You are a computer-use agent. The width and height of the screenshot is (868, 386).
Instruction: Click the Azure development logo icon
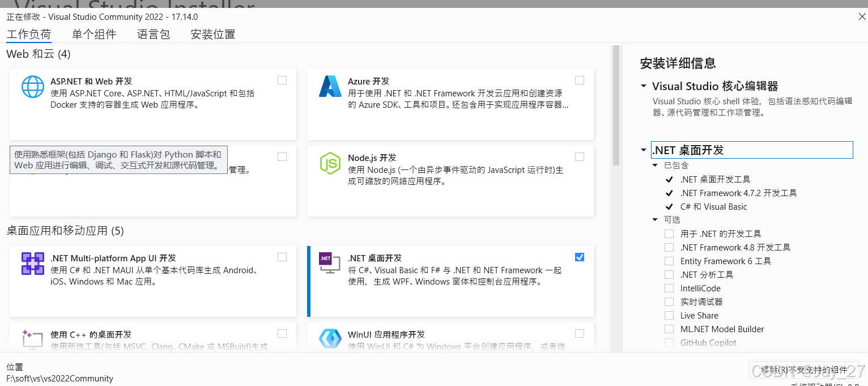coord(330,87)
